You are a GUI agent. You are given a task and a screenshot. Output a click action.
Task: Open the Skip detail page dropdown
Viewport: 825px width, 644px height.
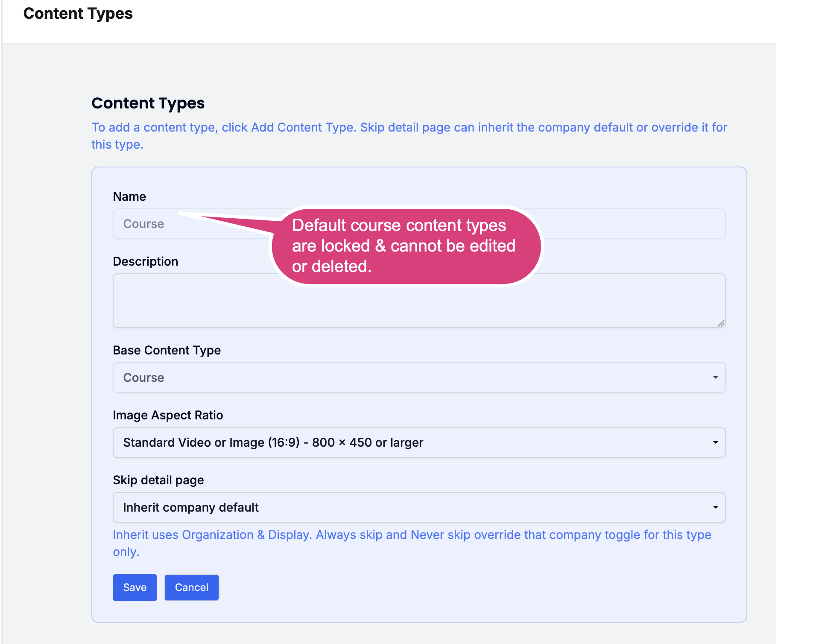click(x=419, y=507)
